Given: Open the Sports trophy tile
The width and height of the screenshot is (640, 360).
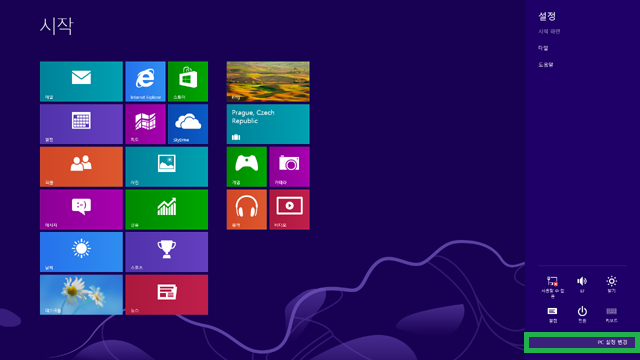Looking at the screenshot, I should 167,252.
